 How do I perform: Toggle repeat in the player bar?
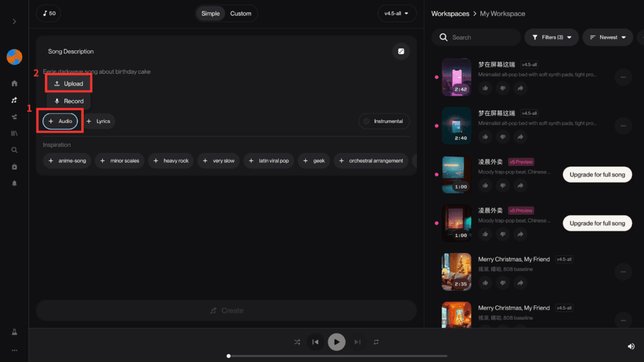(376, 342)
